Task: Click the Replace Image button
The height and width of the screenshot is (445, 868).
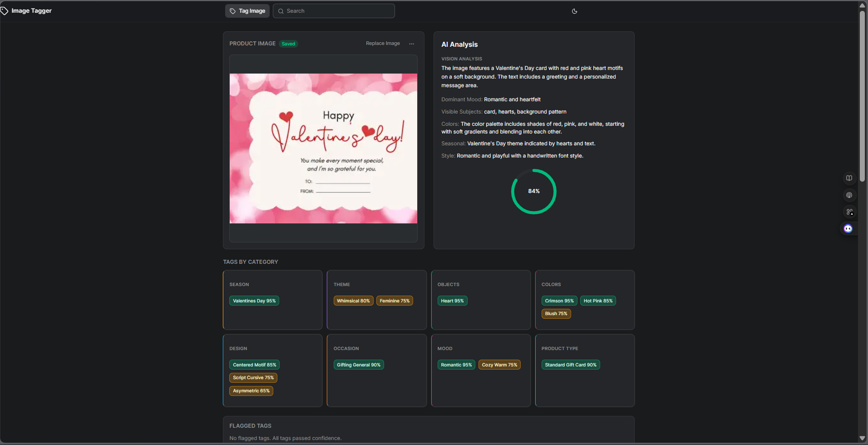Action: (x=382, y=43)
